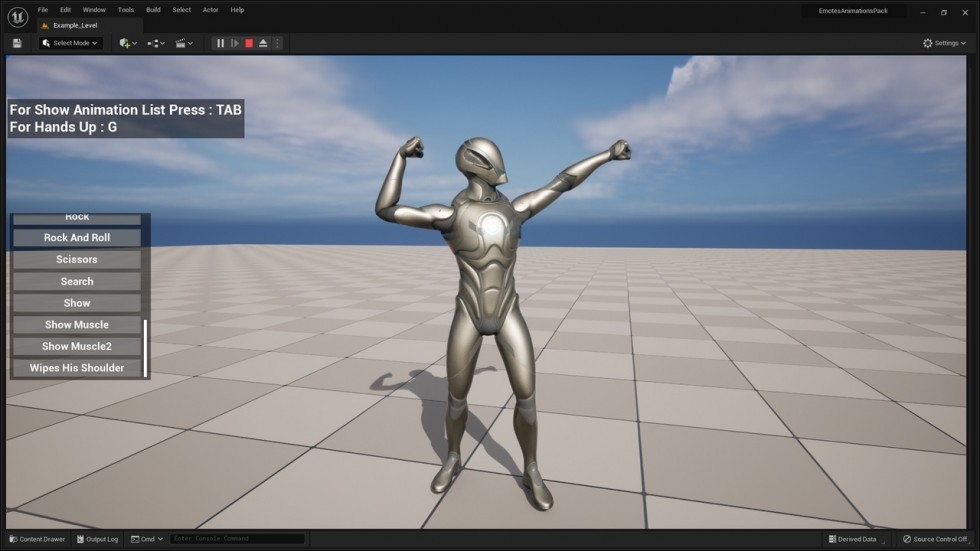Advance a single frame

[x=235, y=43]
